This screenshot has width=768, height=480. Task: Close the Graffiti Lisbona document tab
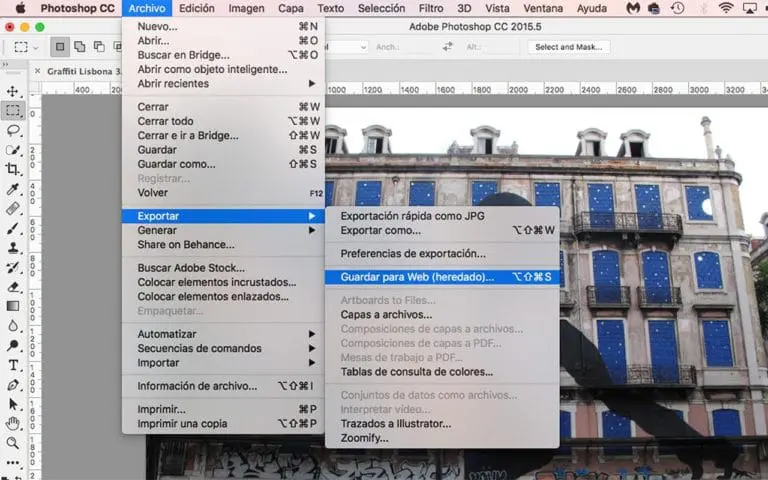click(37, 72)
